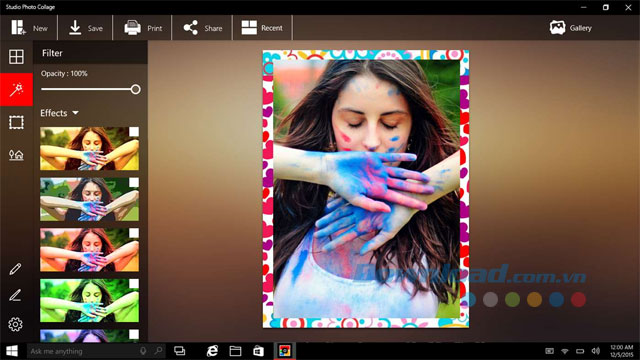The image size is (640, 360).
Task: Click the New collage button
Action: pos(29,28)
